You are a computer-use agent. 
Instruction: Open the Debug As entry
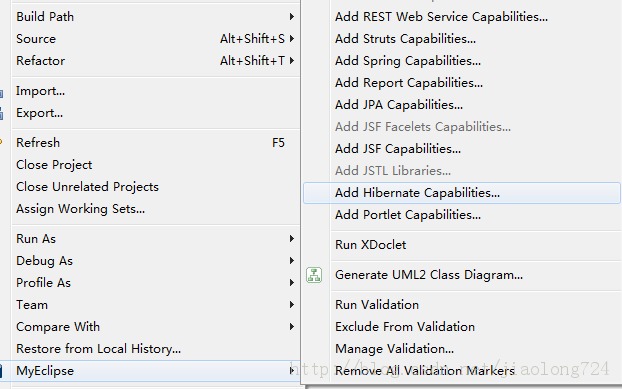[x=156, y=261]
